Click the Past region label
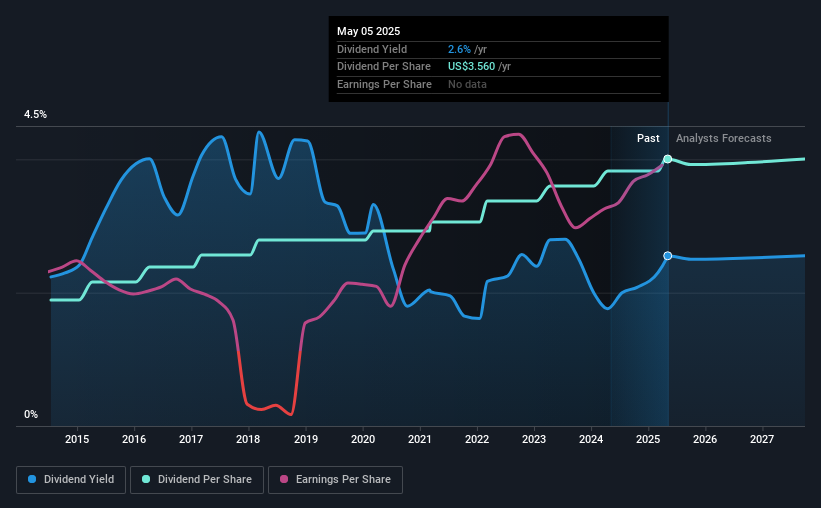Image resolution: width=821 pixels, height=508 pixels. tap(648, 138)
